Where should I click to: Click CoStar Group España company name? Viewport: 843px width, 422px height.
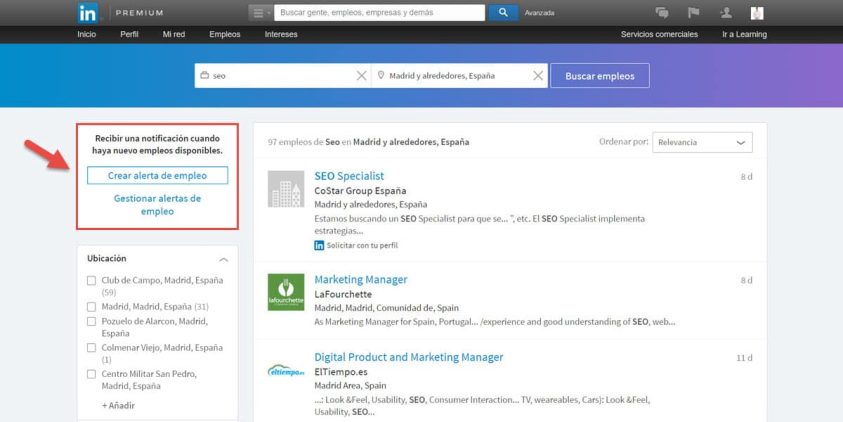(360, 191)
